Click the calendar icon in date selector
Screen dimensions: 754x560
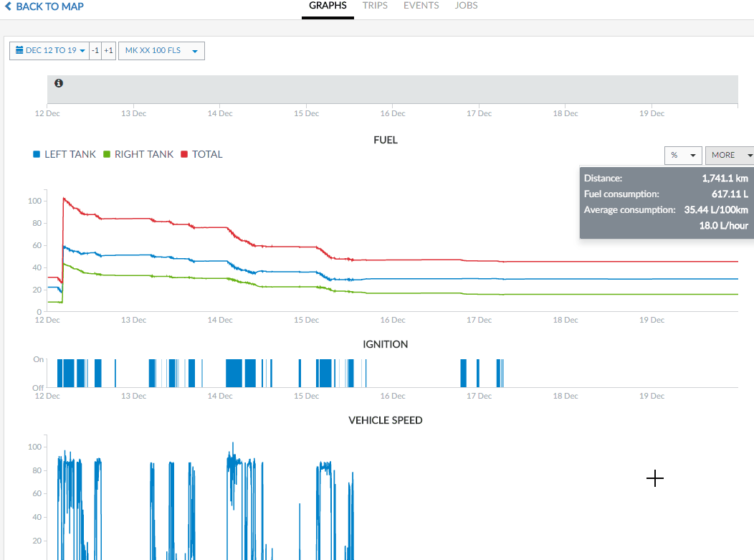click(19, 51)
